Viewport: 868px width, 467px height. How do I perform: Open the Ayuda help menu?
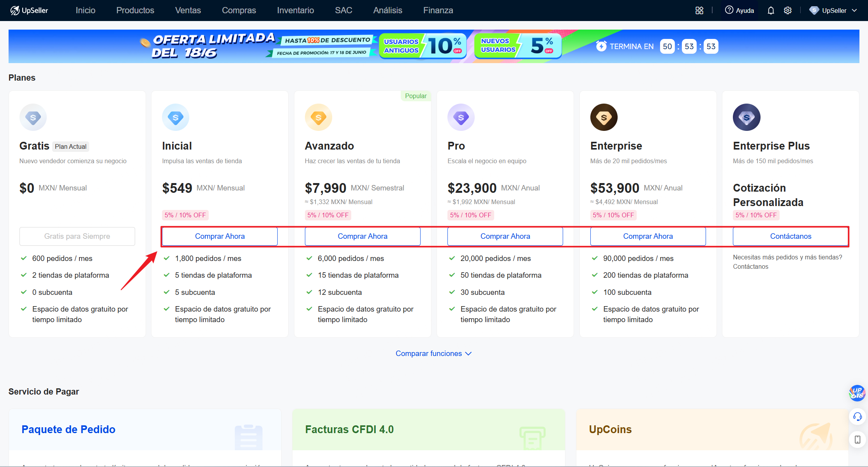coord(739,11)
